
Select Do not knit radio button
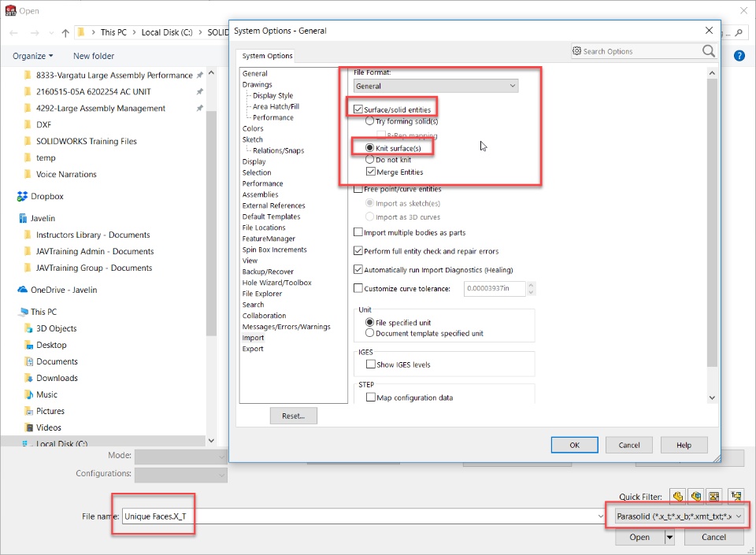pos(370,159)
